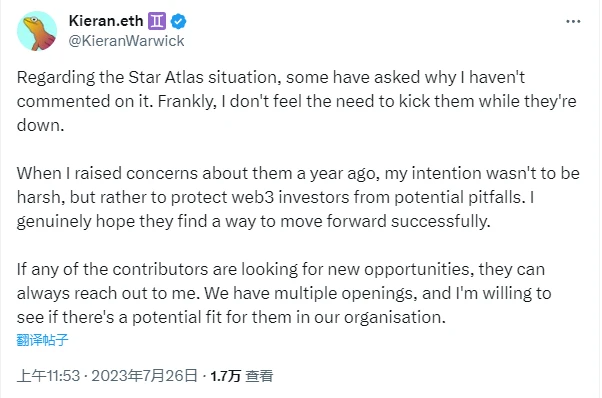Open the three-dot more options menu
This screenshot has height=398, width=602.
[x=573, y=21]
